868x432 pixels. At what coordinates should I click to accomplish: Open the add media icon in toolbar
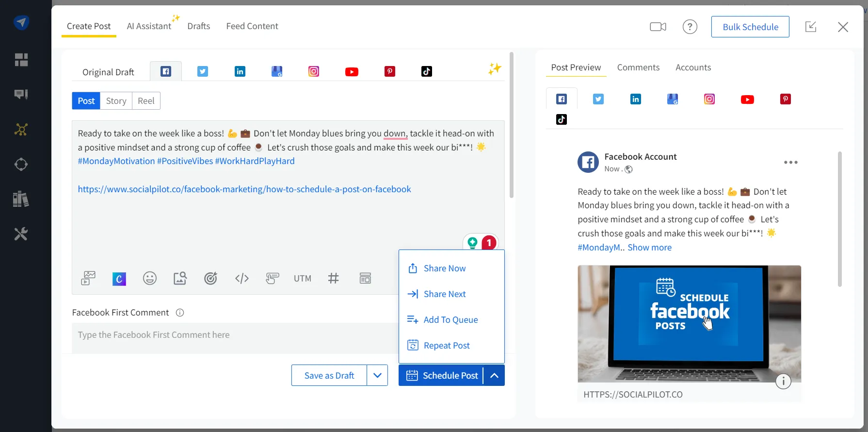(88, 278)
